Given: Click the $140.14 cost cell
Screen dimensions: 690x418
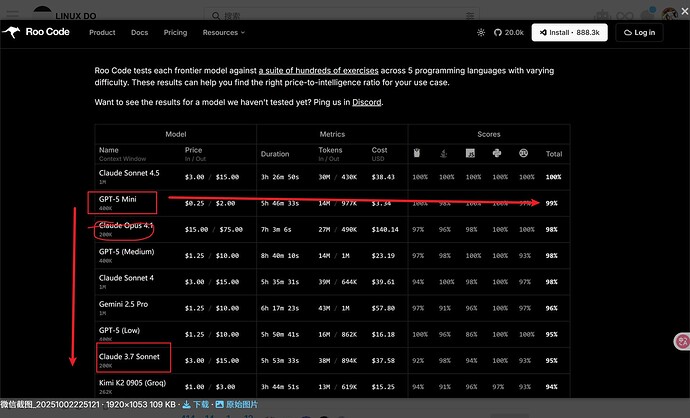Looking at the screenshot, I should (x=385, y=230).
